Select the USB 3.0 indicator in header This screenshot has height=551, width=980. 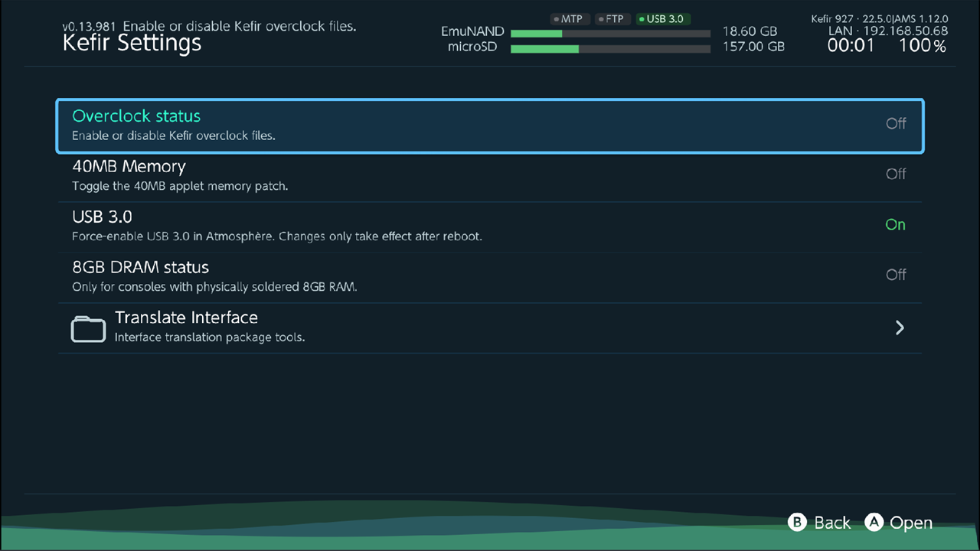pyautogui.click(x=661, y=19)
